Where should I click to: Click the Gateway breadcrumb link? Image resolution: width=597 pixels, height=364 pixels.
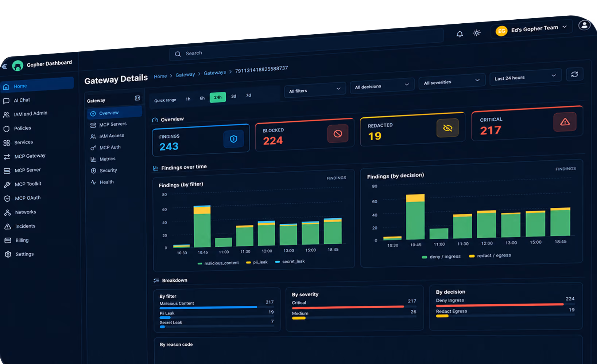click(x=185, y=75)
